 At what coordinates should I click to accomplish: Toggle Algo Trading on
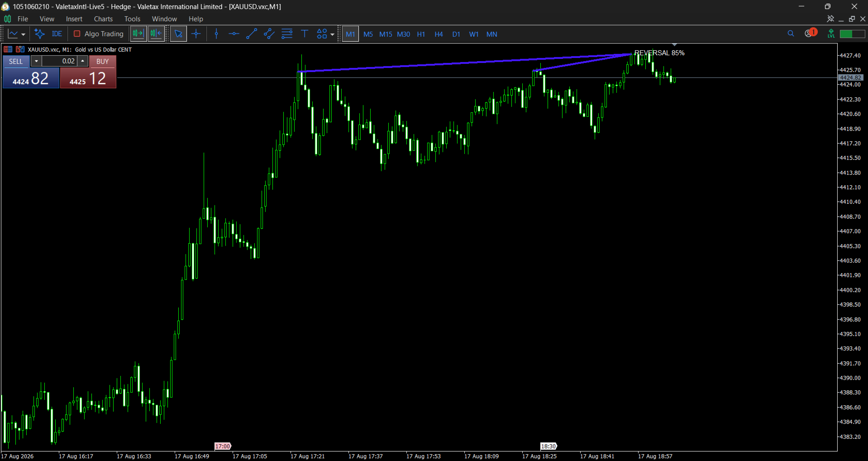point(98,34)
